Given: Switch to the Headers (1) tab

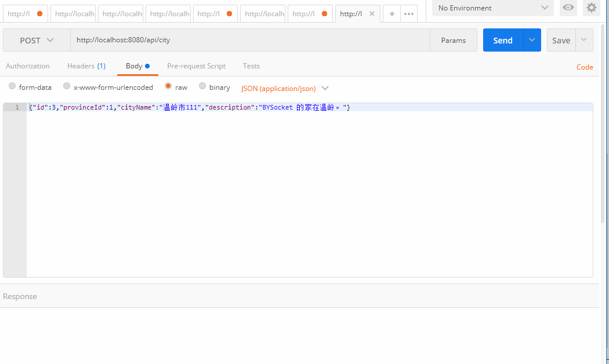Looking at the screenshot, I should tap(86, 66).
